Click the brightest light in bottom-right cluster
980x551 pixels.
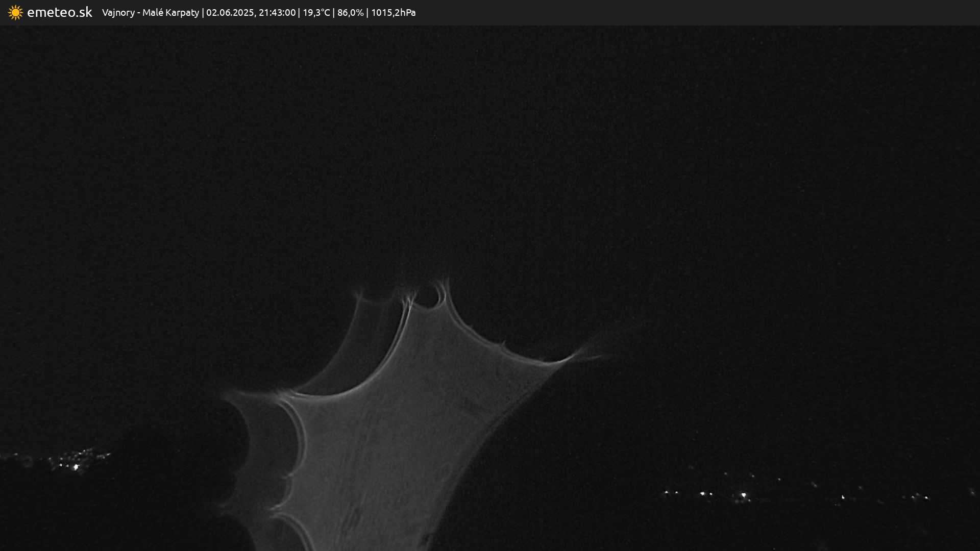pos(743,495)
